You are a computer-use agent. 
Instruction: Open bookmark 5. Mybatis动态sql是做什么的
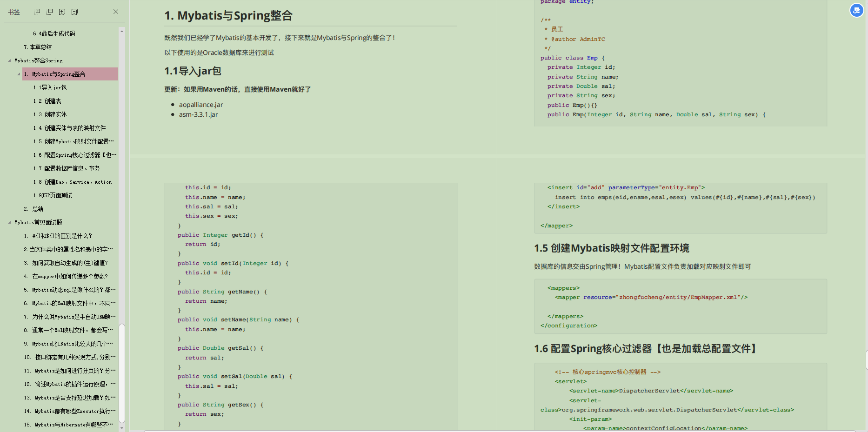coord(70,290)
